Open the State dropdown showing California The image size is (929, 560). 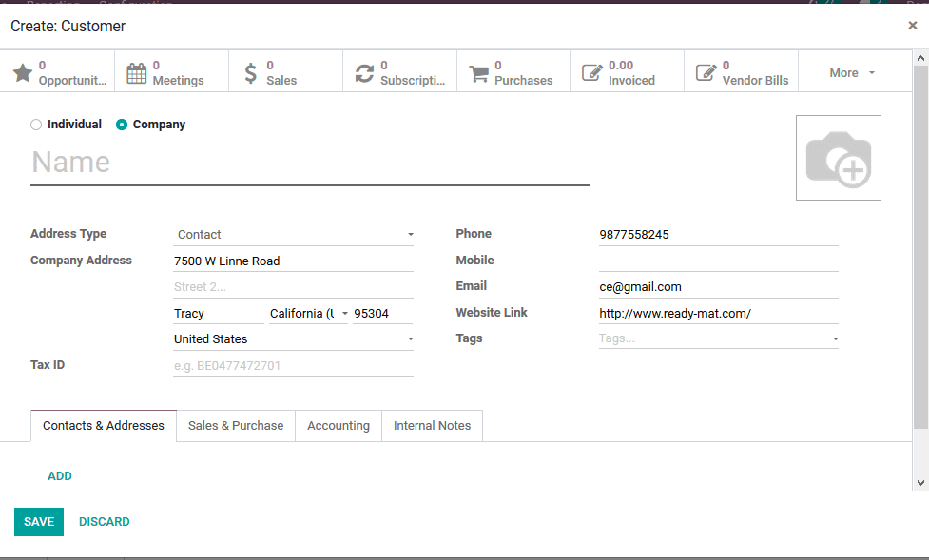tap(308, 314)
